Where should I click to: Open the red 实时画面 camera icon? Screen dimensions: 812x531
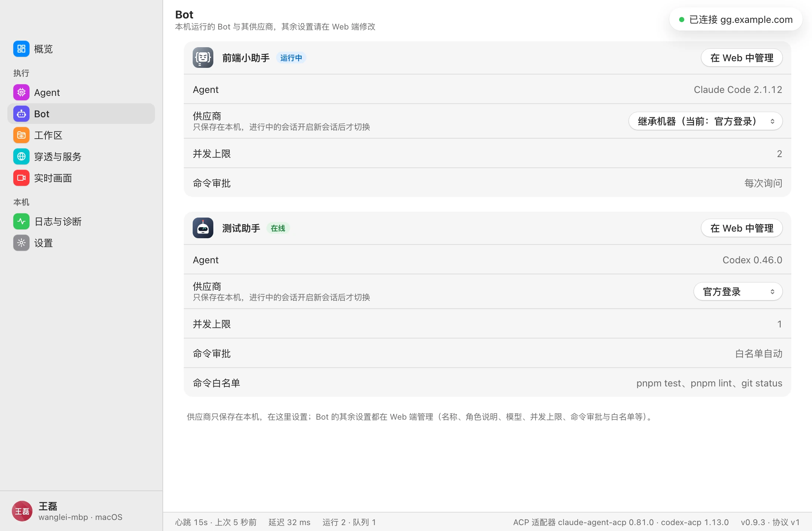click(21, 178)
